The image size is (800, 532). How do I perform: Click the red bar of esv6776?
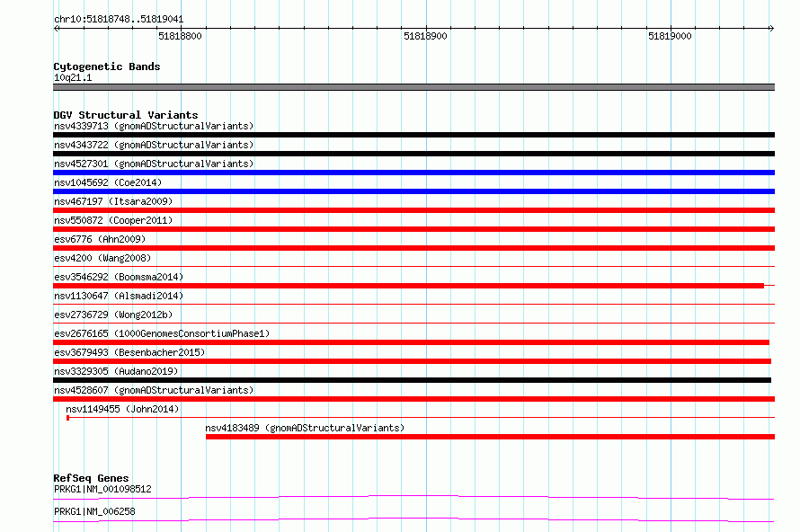tap(413, 248)
